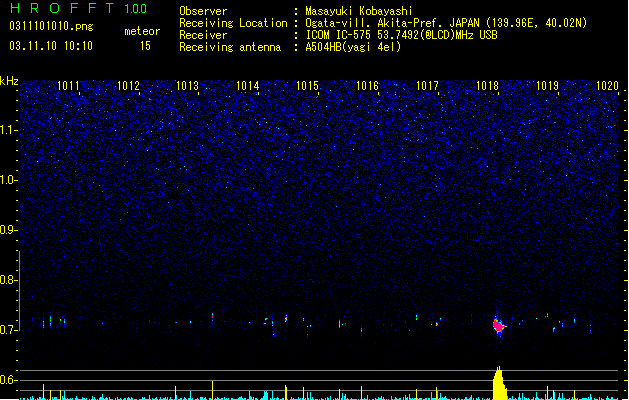Screen dimensions: 629x400
Task: Select the observer name Masayuki Kobayashi
Action: pyautogui.click(x=359, y=11)
